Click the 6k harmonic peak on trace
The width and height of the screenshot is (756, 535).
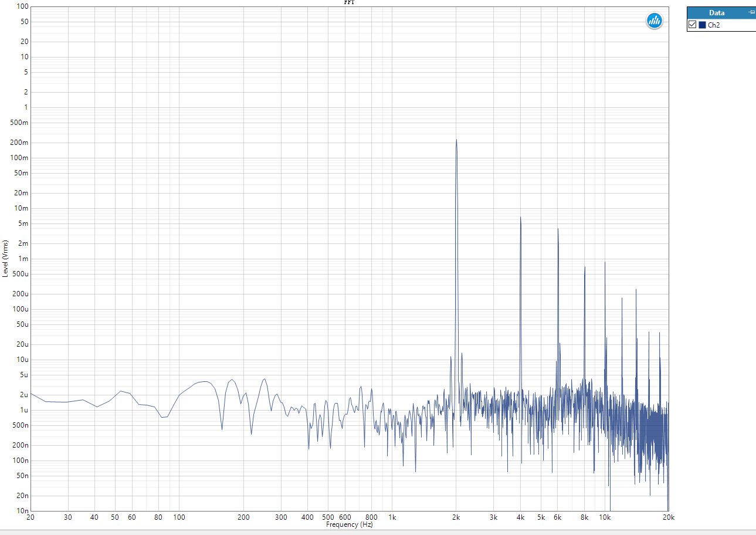558,229
